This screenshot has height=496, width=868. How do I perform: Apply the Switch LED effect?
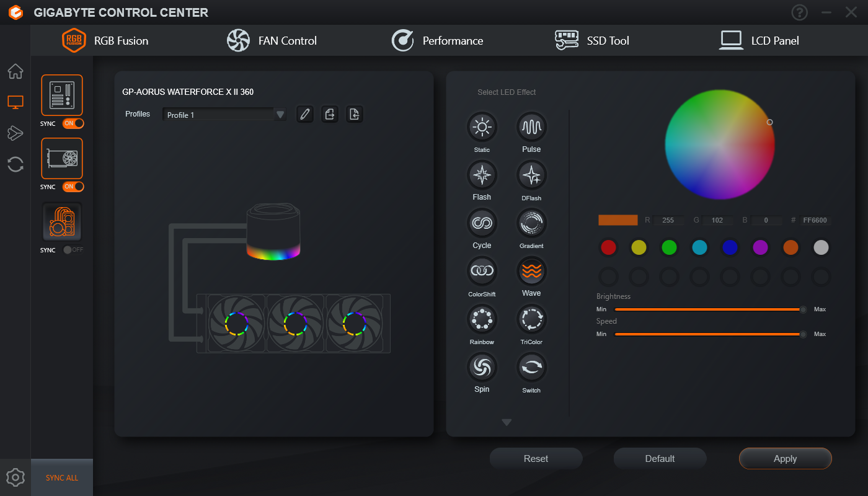(x=531, y=367)
